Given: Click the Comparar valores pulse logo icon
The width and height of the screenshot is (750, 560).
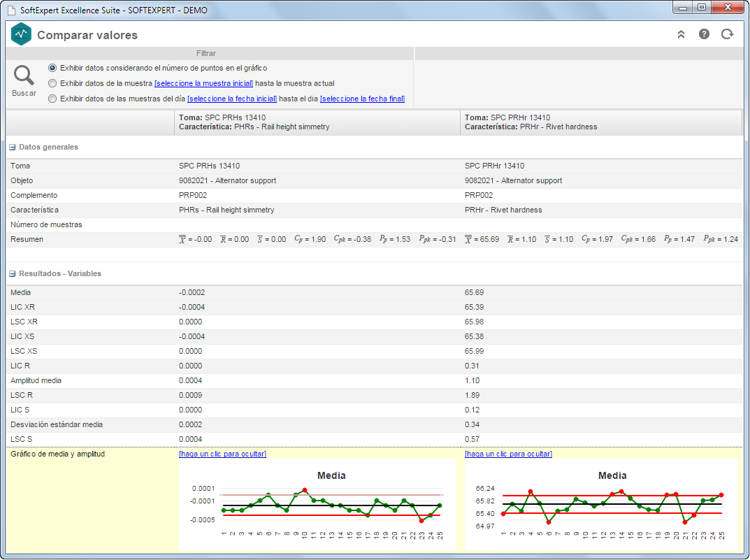Looking at the screenshot, I should [21, 34].
